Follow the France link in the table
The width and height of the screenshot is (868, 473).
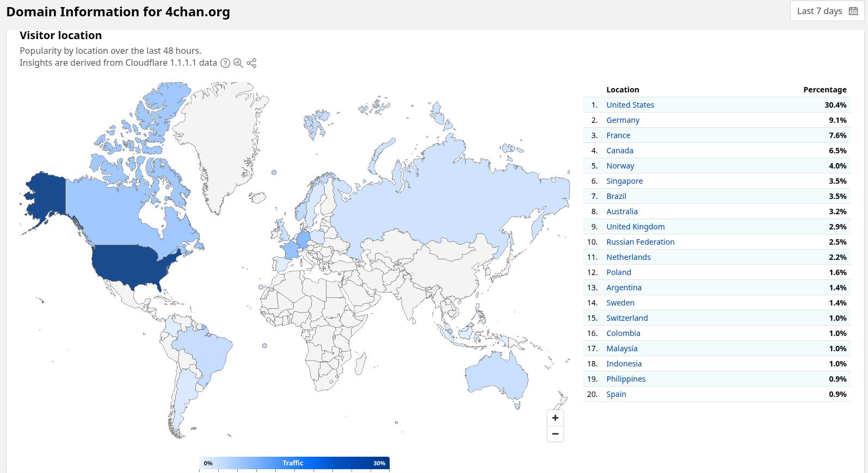tap(618, 135)
